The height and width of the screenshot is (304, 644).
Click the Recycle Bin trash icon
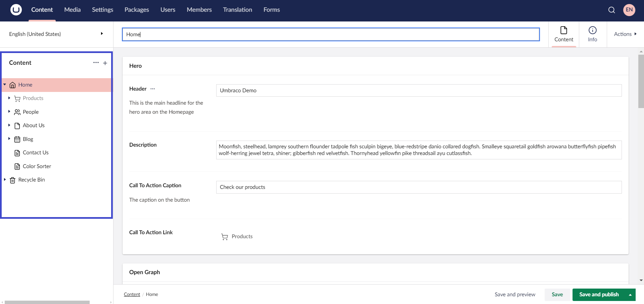coord(12,180)
